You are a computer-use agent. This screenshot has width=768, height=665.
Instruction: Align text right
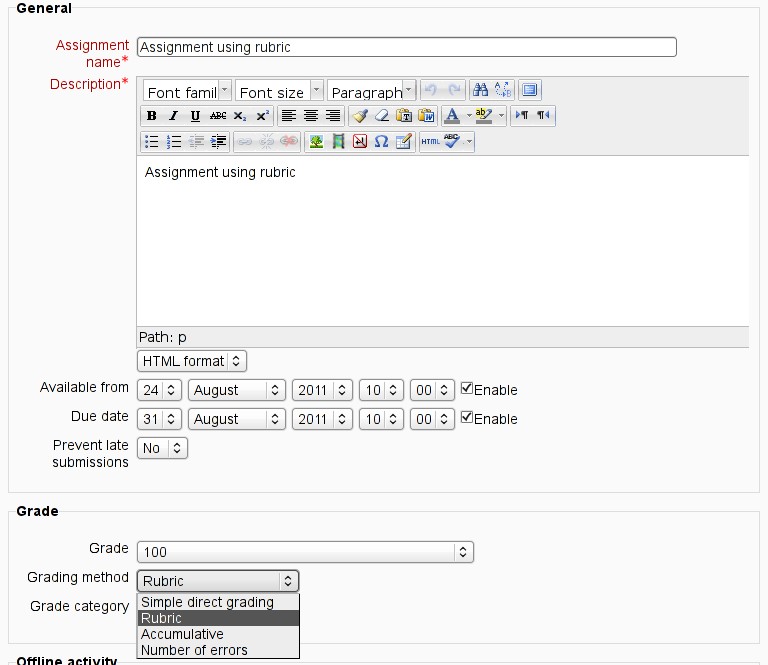coord(333,116)
